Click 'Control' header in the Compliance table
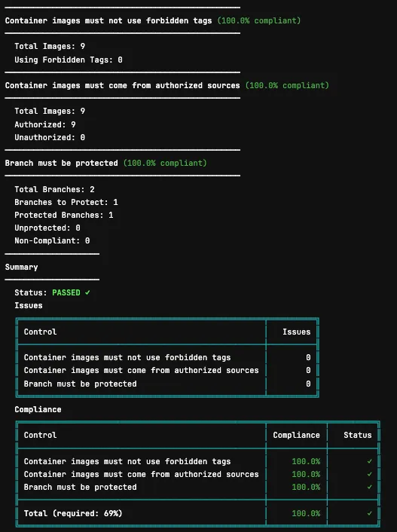 [40, 435]
